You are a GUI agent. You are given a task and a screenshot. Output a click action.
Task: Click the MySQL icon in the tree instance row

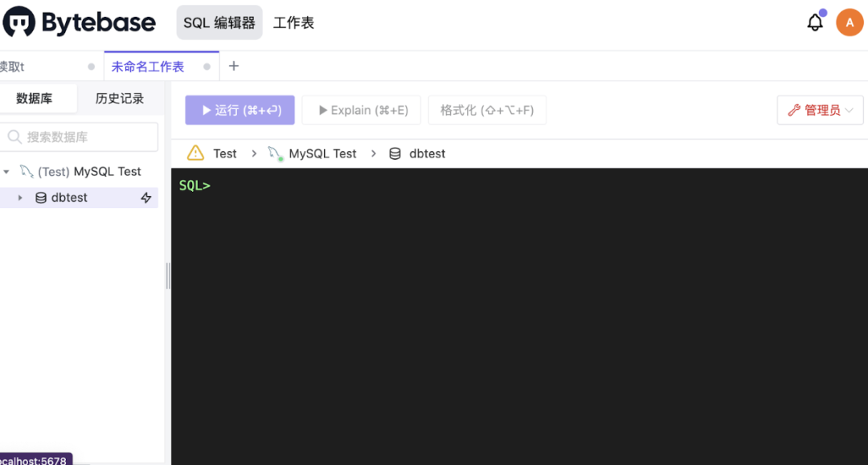(x=27, y=171)
